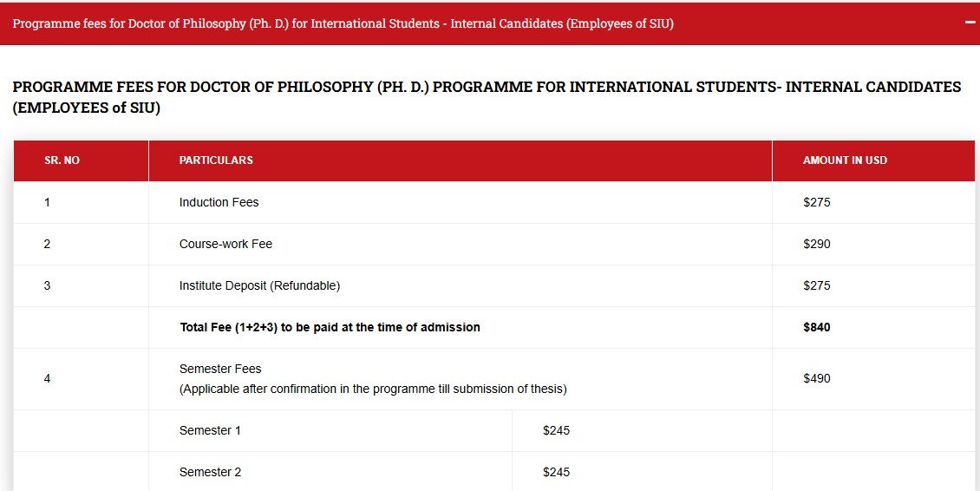Click the Total Fee (1+2+3) row label

tap(330, 327)
